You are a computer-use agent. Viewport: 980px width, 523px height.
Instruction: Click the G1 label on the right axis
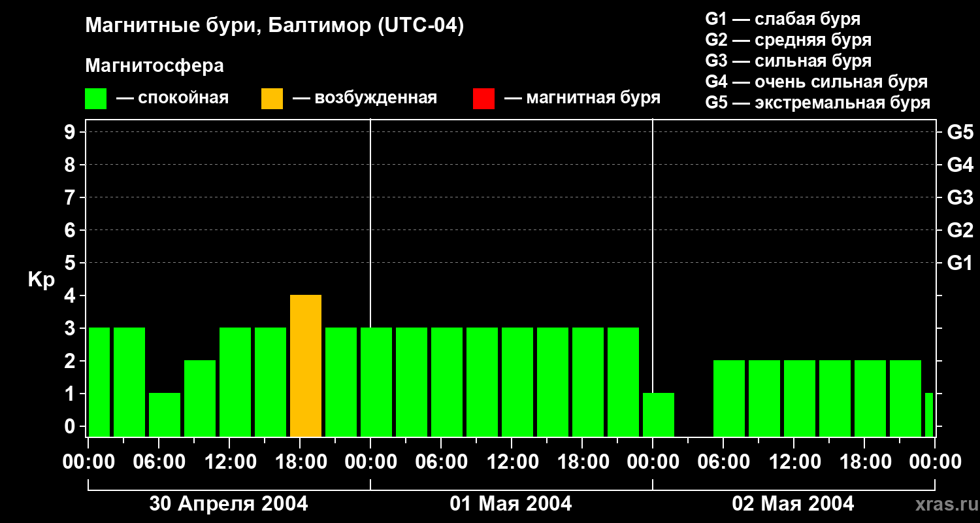[x=960, y=263]
